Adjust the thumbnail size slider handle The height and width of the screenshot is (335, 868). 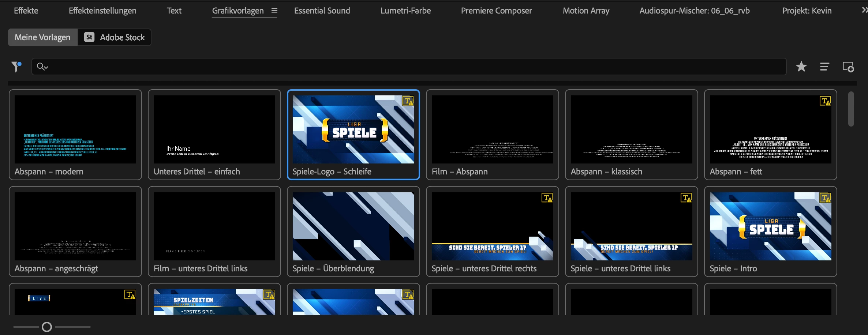point(47,327)
